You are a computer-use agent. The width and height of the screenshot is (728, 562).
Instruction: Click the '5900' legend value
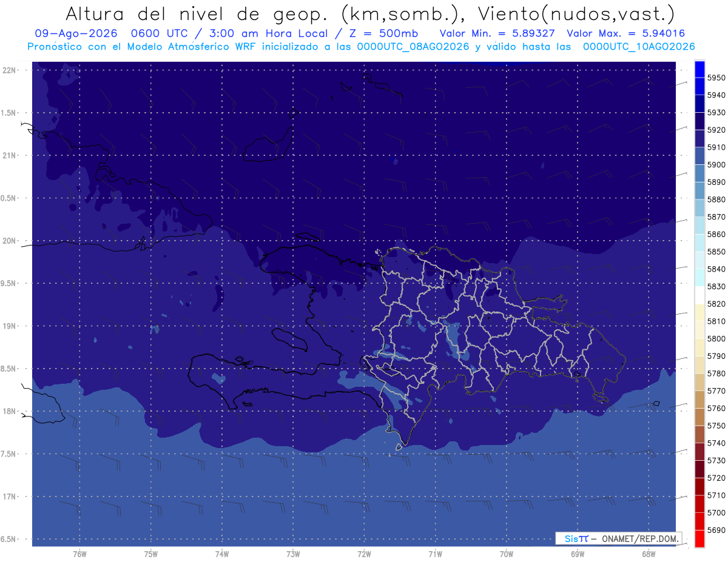(x=716, y=164)
